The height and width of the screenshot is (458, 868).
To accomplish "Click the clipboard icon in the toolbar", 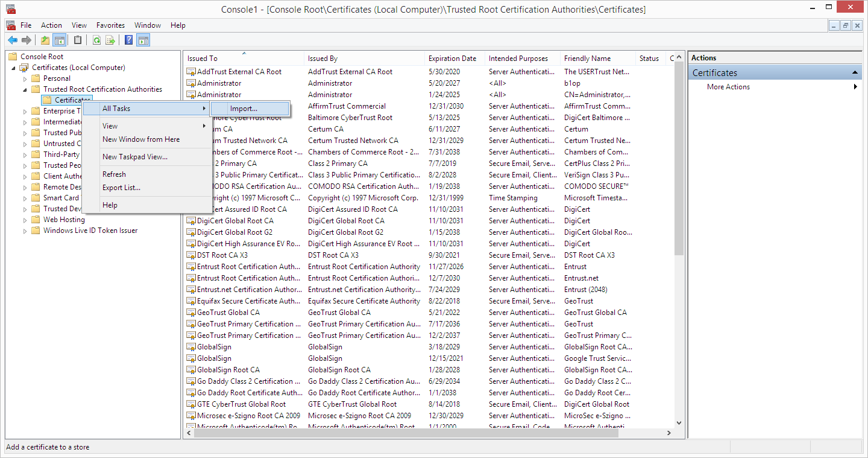I will (77, 40).
